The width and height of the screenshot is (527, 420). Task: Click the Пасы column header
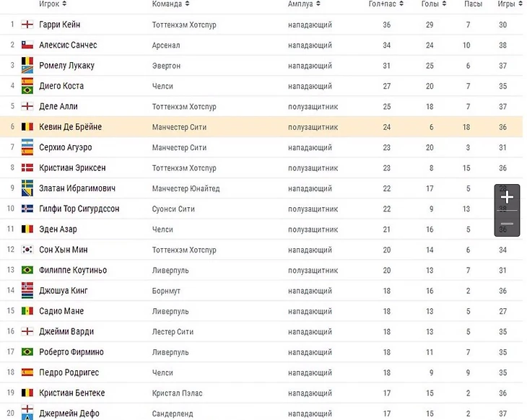[x=473, y=4]
